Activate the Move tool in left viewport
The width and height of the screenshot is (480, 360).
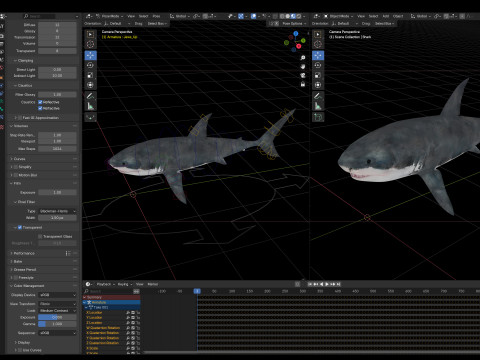90,55
